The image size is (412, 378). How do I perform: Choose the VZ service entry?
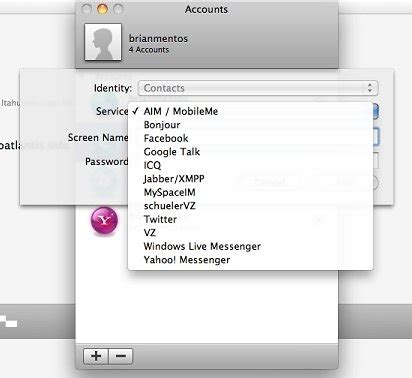[x=250, y=233]
